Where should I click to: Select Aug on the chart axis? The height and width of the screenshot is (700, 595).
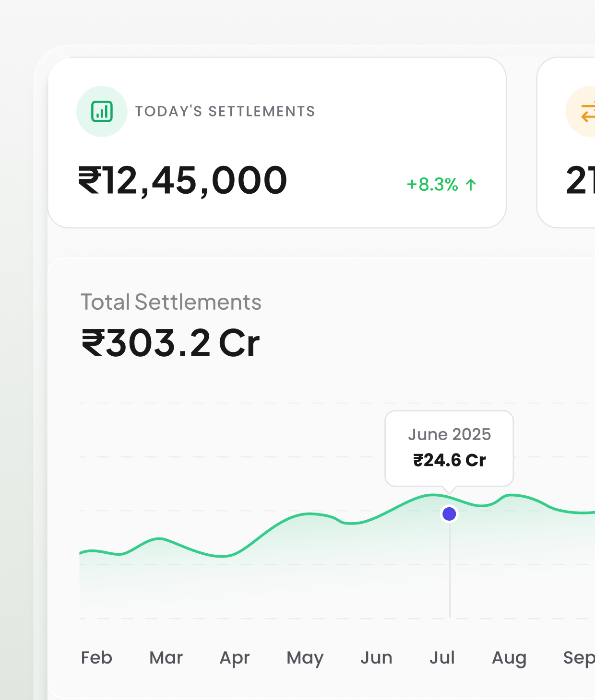(x=509, y=658)
